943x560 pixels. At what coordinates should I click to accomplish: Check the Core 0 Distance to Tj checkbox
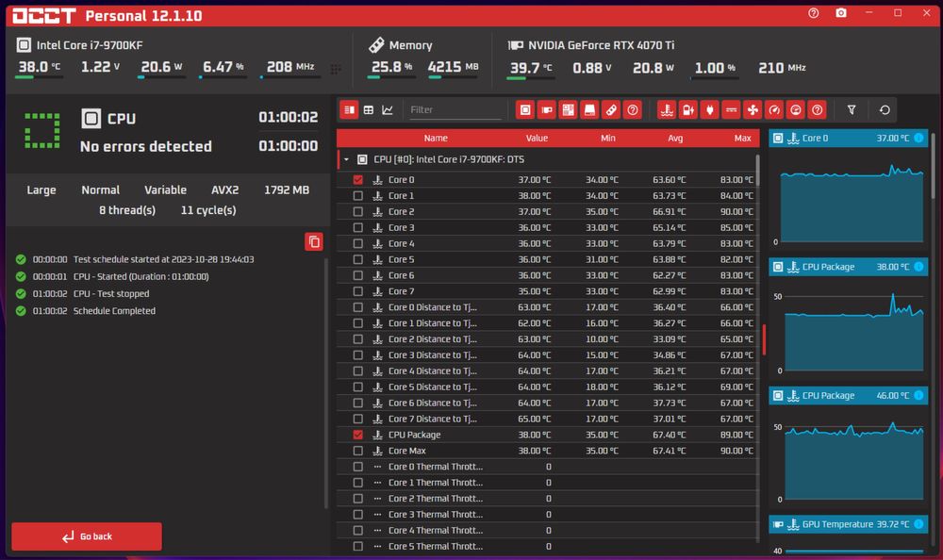pyautogui.click(x=357, y=307)
